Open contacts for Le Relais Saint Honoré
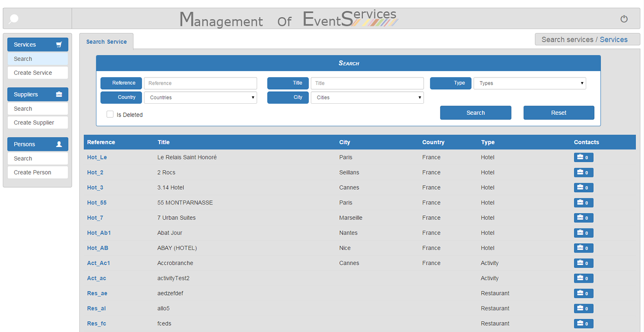Image resolution: width=644 pixels, height=332 pixels. pyautogui.click(x=584, y=157)
